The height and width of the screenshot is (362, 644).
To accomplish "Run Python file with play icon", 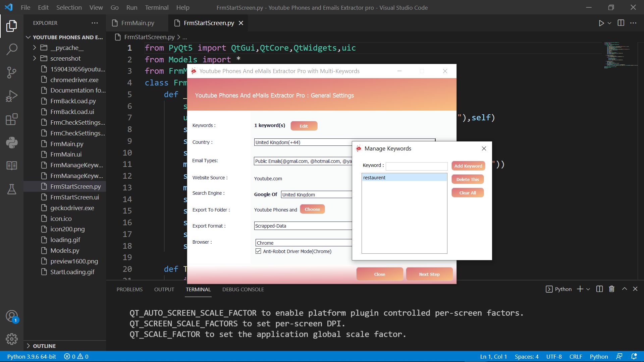I will (601, 23).
